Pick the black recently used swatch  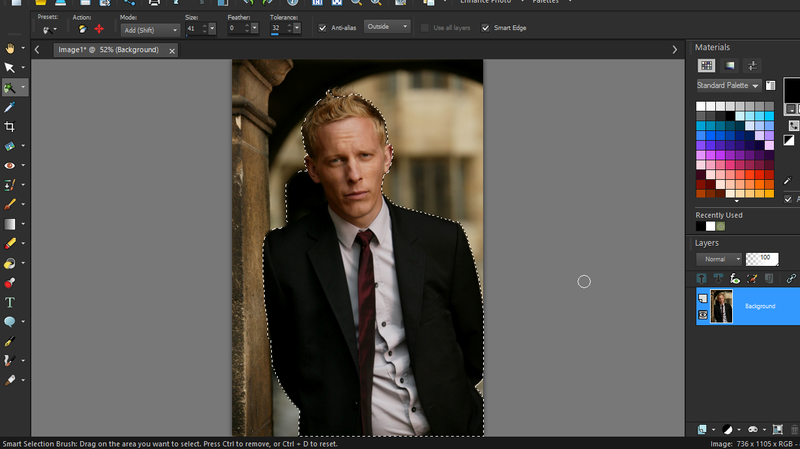tap(701, 227)
